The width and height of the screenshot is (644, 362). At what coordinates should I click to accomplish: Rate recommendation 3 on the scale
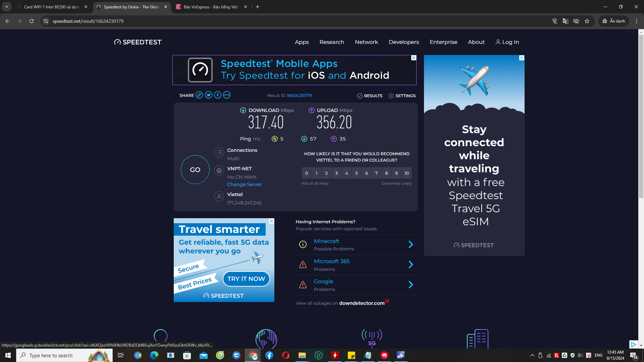pyautogui.click(x=336, y=173)
